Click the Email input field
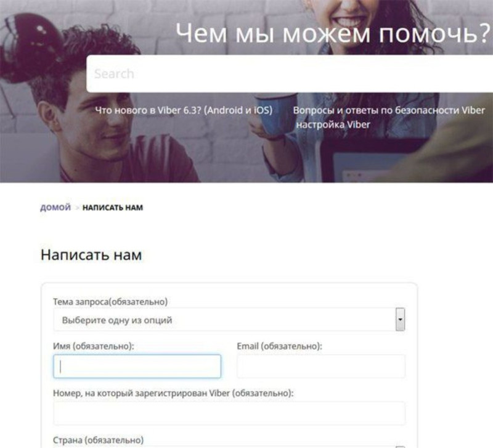493x448 pixels. click(321, 366)
